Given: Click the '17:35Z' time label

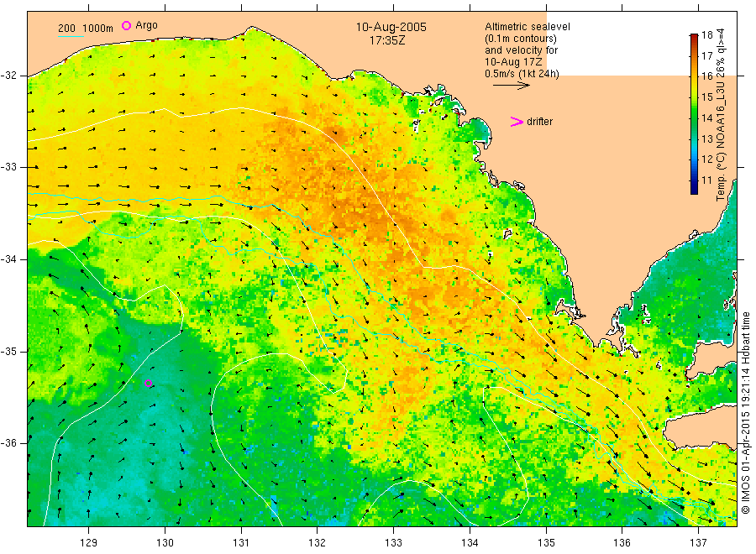Looking at the screenshot, I should pyautogui.click(x=387, y=40).
